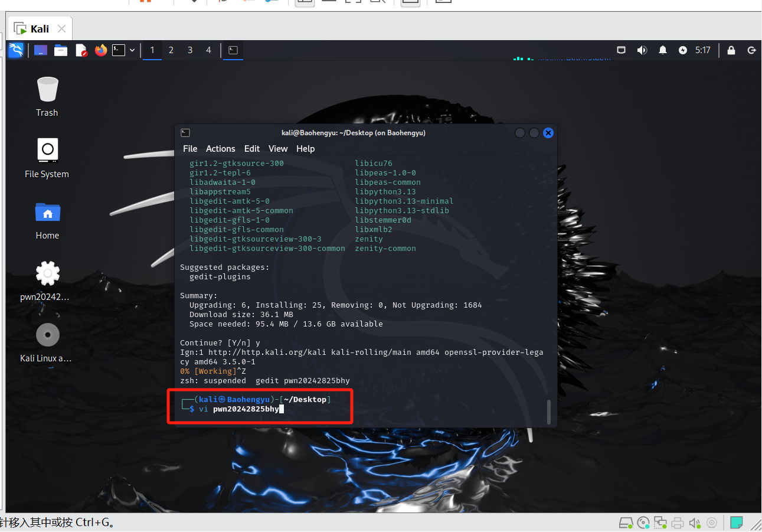
Task: Click the package 'libpython3.13-minimal' in the terminal
Action: pyautogui.click(x=404, y=201)
